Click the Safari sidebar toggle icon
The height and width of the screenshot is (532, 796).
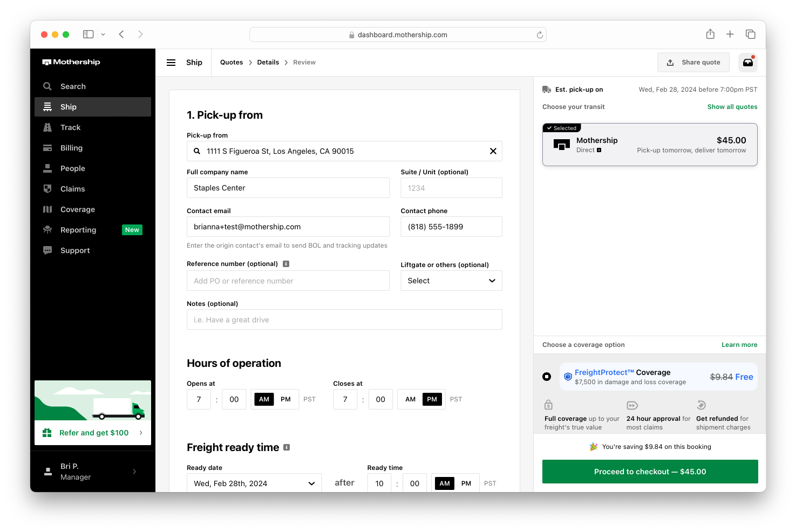[x=88, y=34]
